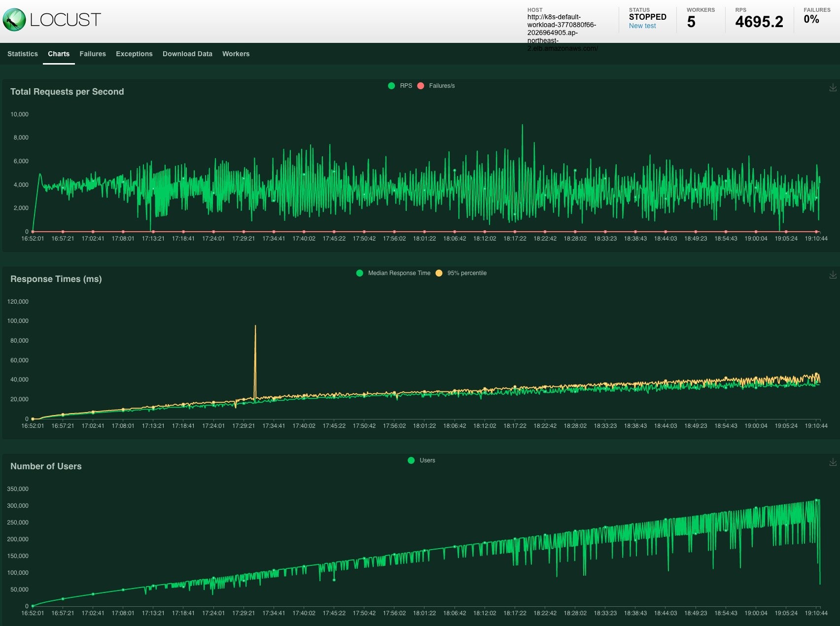Screen dimensions: 840x626
Task: Go to the Download Data tab
Action: pyautogui.click(x=187, y=54)
